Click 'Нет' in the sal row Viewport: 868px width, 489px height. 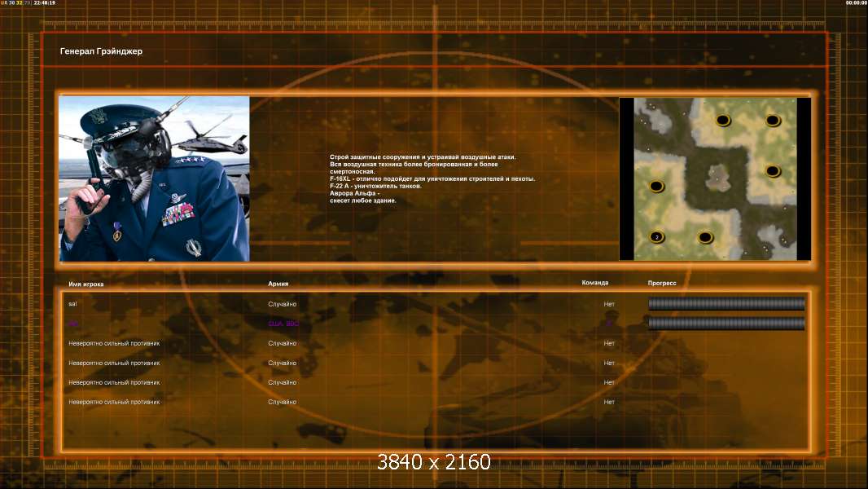click(x=609, y=304)
